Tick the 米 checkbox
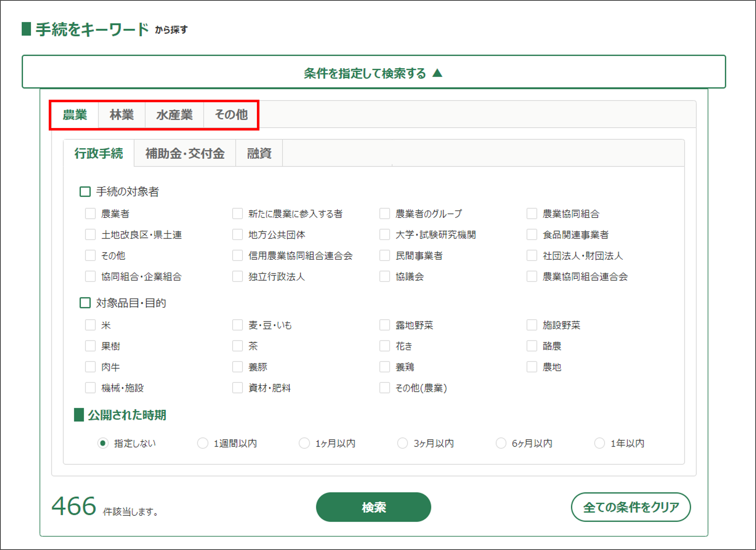Viewport: 756px width, 550px height. pos(90,325)
